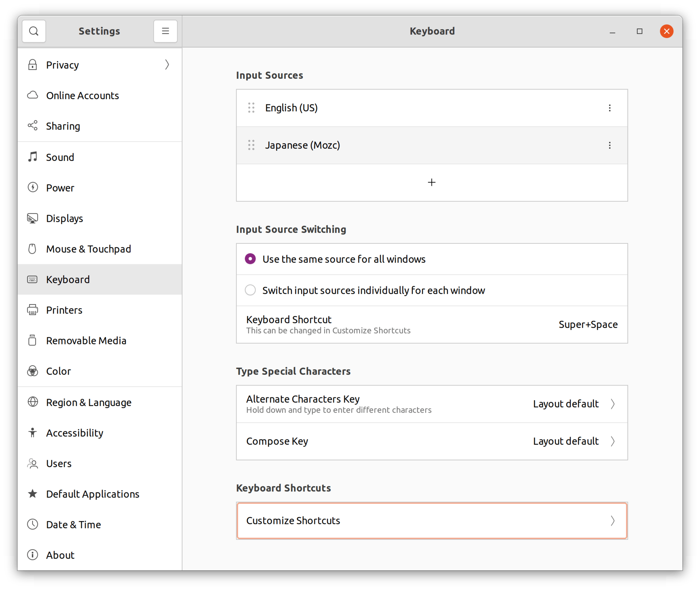Click the Sound music note icon

[33, 157]
